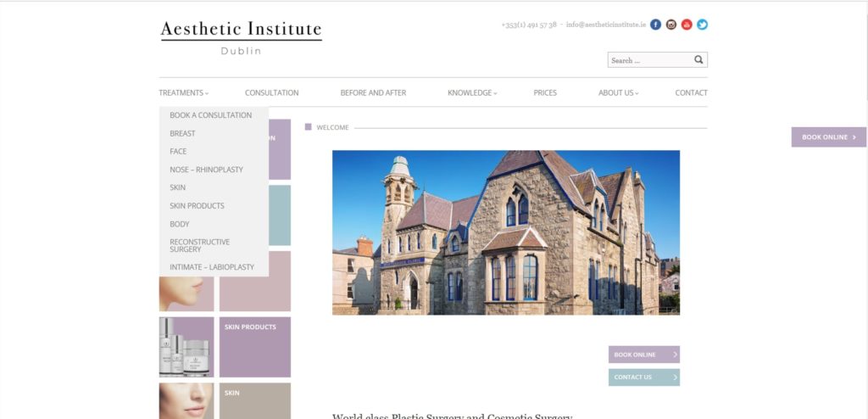Select Intimate – Labioplasty menu entry

coord(212,267)
